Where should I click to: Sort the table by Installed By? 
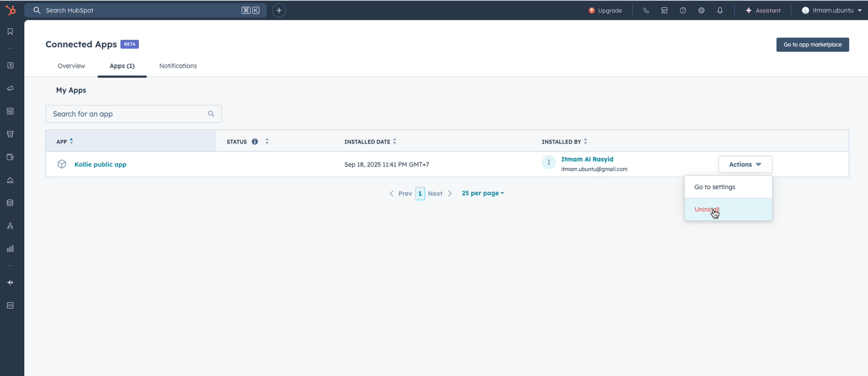(586, 141)
